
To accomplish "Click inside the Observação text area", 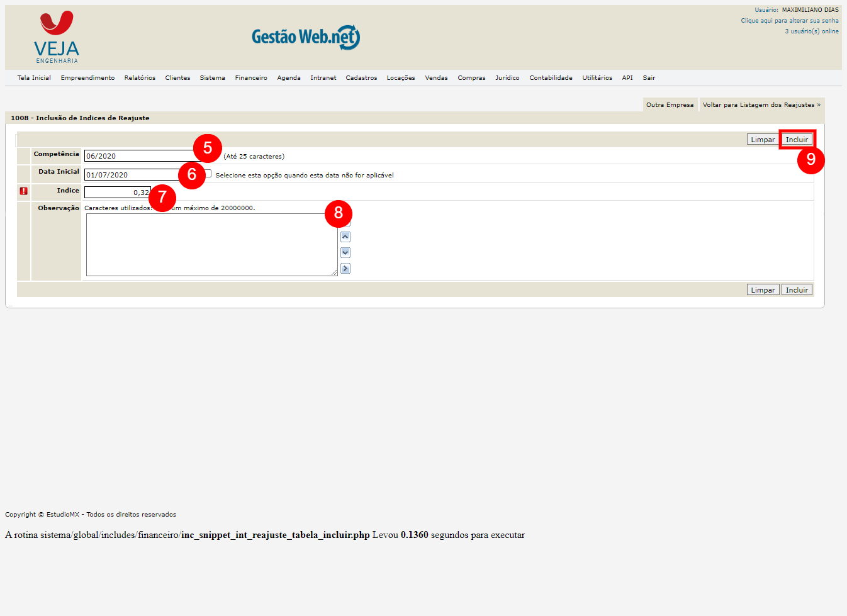I will pos(211,245).
